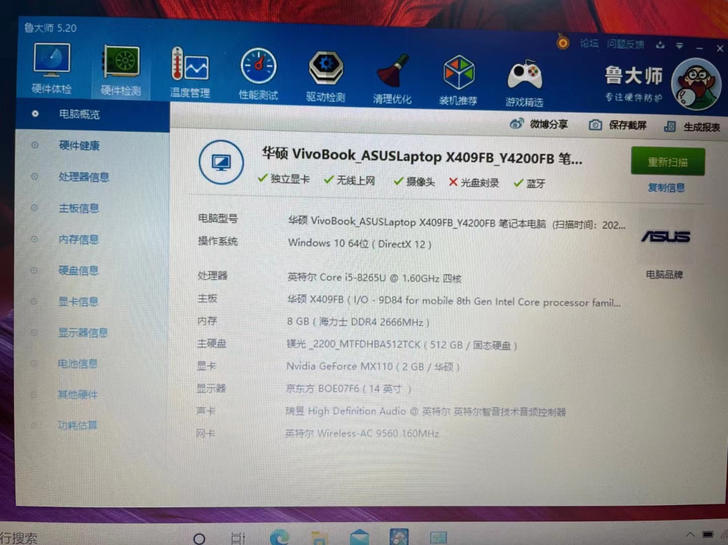Viewport: 728px width, 545px height.
Task: Open File Explorer from the taskbar
Action: [319, 539]
